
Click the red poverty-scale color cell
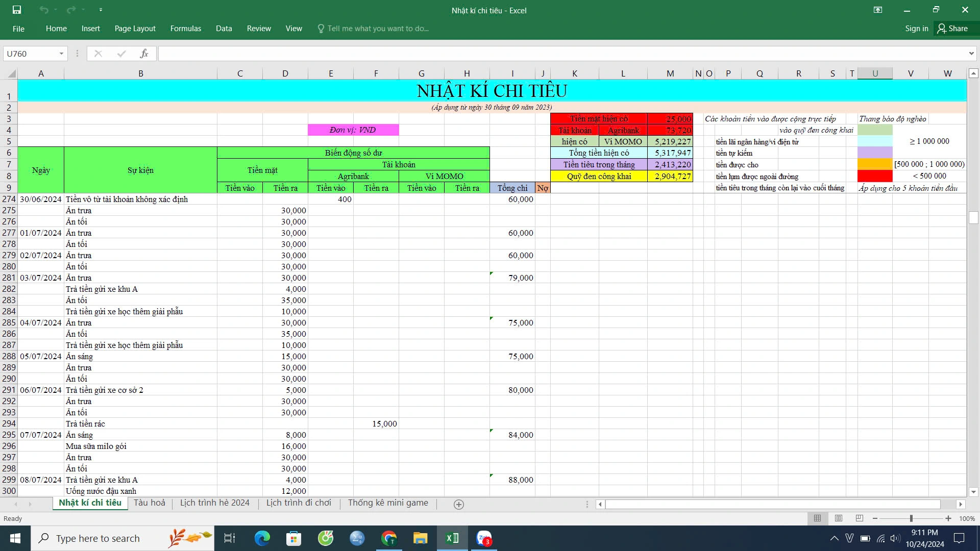[875, 176]
